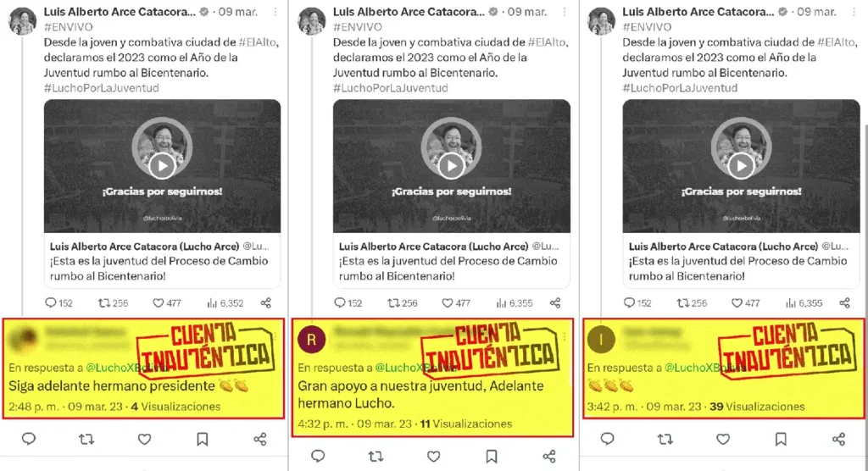Viewport: 868px width, 471px height.
Task: Reply to the 'Siga adelante hermano presidente' comment
Action: pyautogui.click(x=29, y=439)
